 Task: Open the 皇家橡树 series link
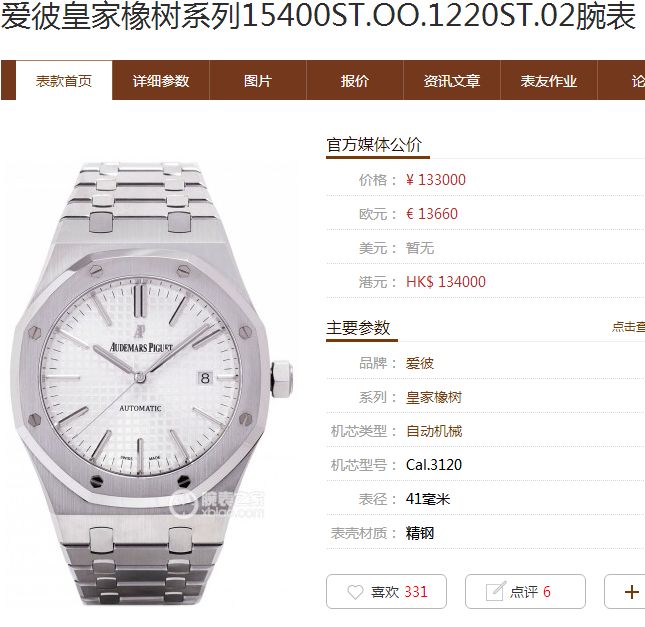(x=434, y=397)
